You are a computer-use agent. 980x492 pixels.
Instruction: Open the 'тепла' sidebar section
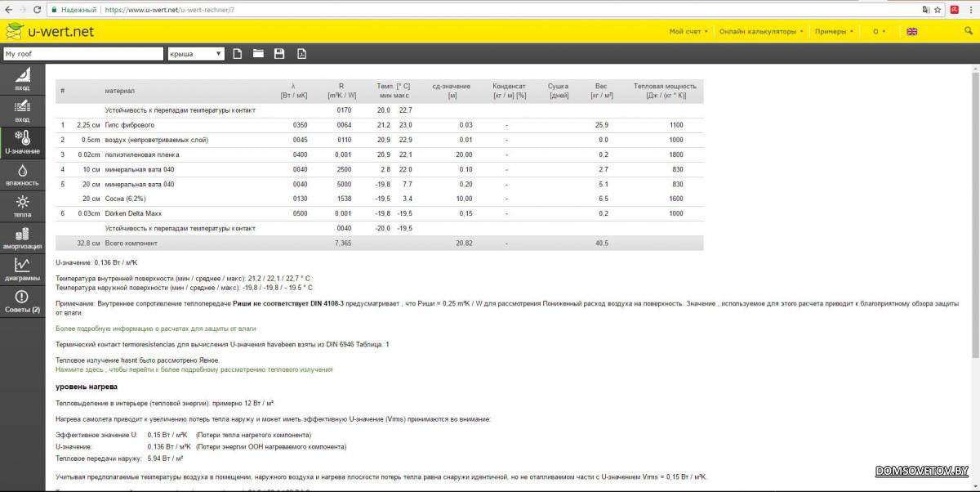[x=22, y=206]
